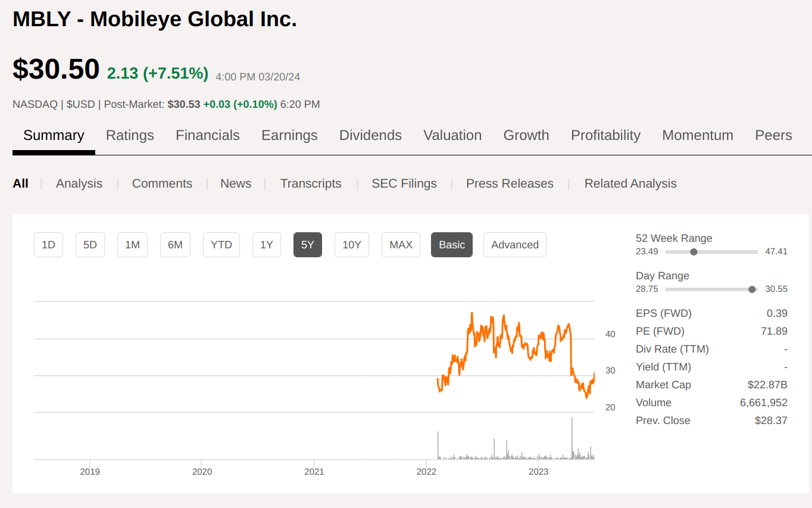Image resolution: width=812 pixels, height=508 pixels.
Task: View the Valuation tab
Action: (x=452, y=136)
